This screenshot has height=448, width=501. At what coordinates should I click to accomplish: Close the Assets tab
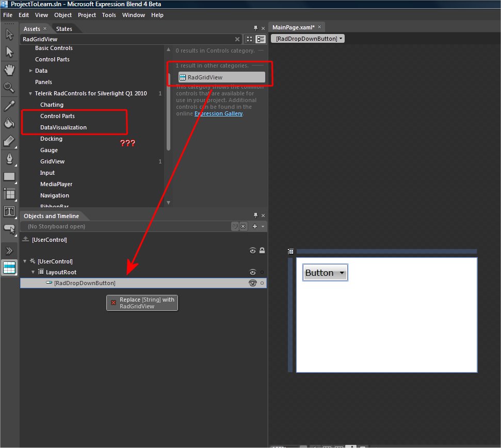pos(45,28)
